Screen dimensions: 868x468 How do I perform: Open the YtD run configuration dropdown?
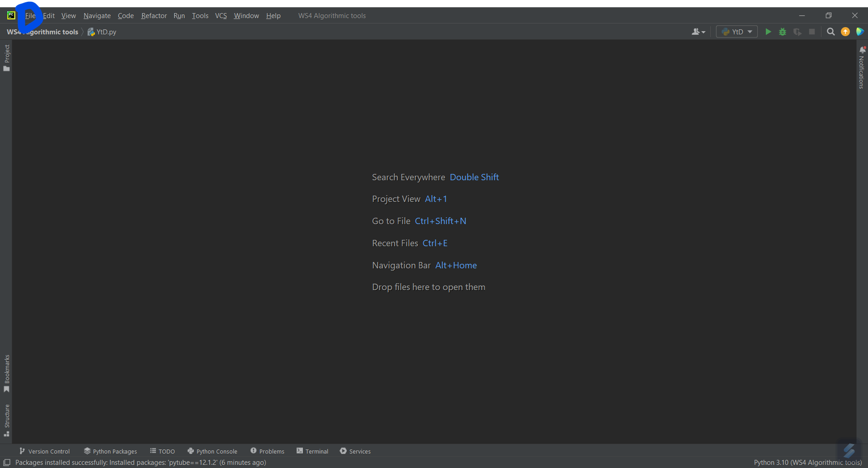pyautogui.click(x=736, y=32)
